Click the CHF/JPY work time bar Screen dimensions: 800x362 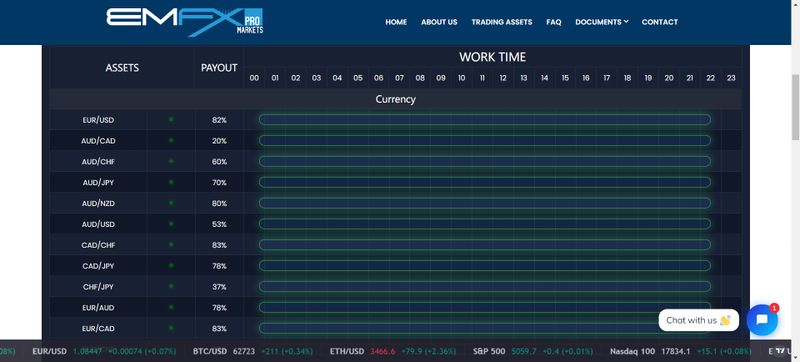[485, 287]
